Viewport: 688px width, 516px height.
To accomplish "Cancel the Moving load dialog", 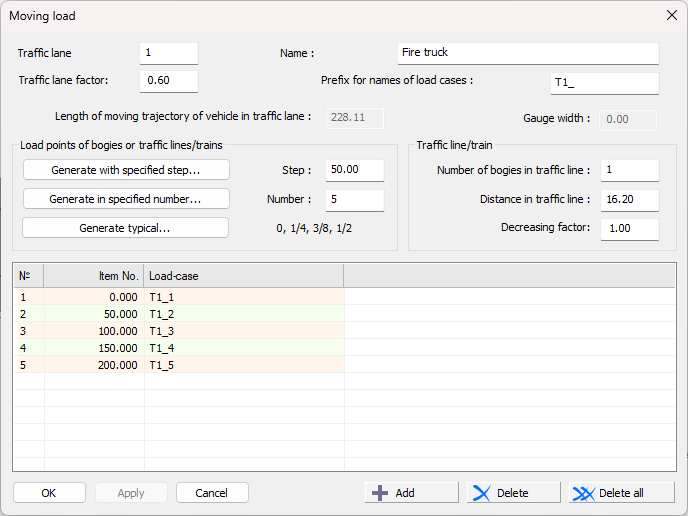I will pyautogui.click(x=212, y=493).
